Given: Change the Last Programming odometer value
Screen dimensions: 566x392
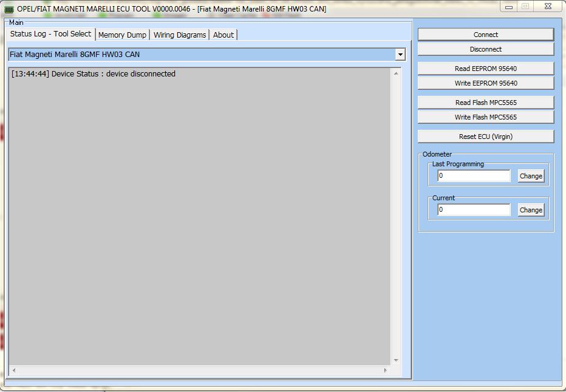Looking at the screenshot, I should [x=531, y=176].
